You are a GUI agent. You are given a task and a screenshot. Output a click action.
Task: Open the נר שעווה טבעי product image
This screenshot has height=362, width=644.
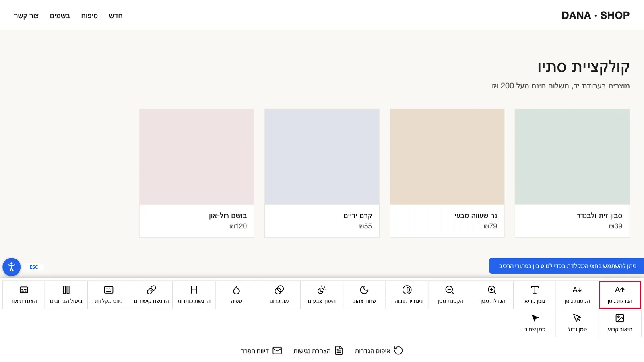pyautogui.click(x=447, y=156)
